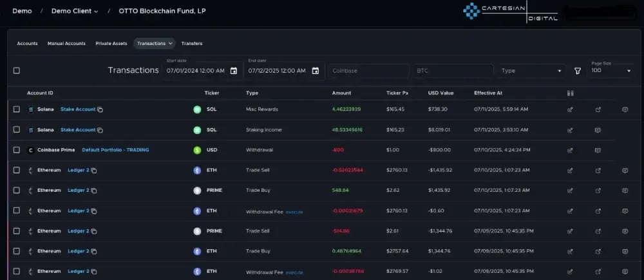Open external link for ETH Trade Buy row
The height and width of the screenshot is (280, 644).
tap(598, 251)
